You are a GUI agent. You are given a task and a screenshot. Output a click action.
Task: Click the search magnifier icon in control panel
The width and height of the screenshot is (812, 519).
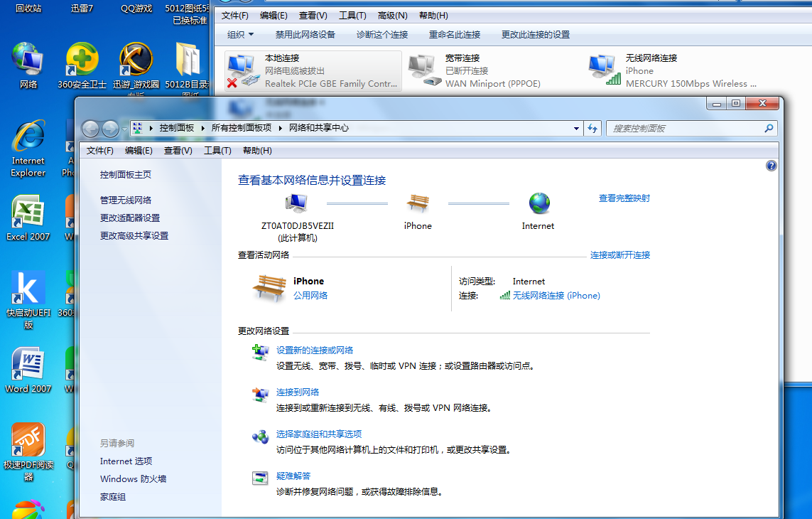(769, 128)
